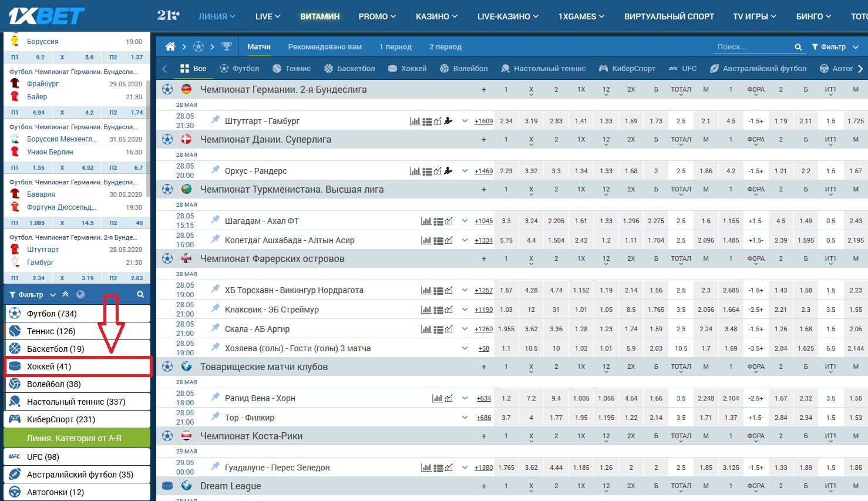
Task: Open the sidebar Фильтр dropdown
Action: [x=32, y=294]
